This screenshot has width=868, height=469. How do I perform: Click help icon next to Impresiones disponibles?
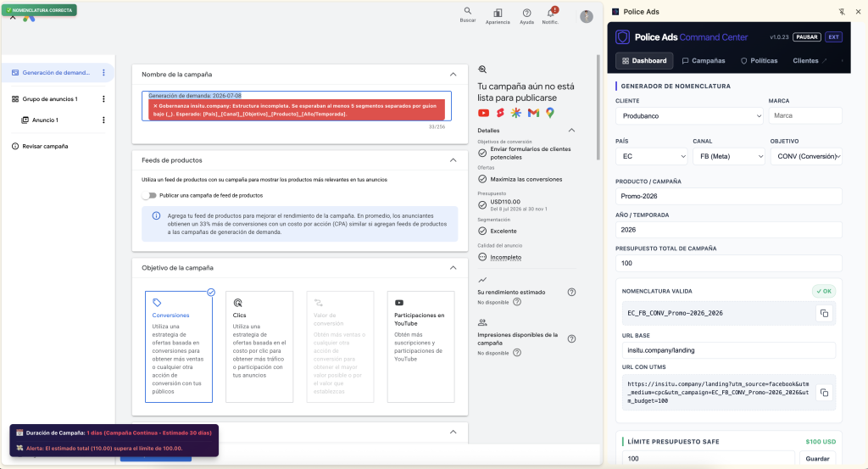pos(571,339)
